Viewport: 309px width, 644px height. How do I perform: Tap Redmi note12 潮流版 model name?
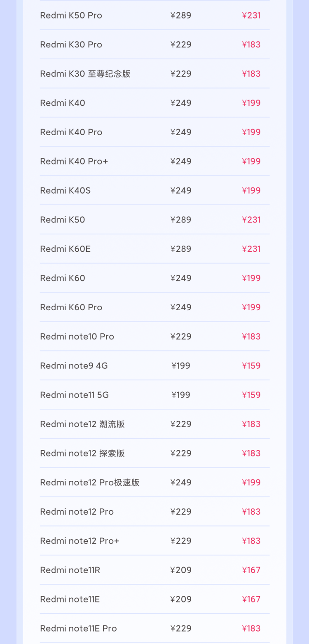[x=82, y=424]
